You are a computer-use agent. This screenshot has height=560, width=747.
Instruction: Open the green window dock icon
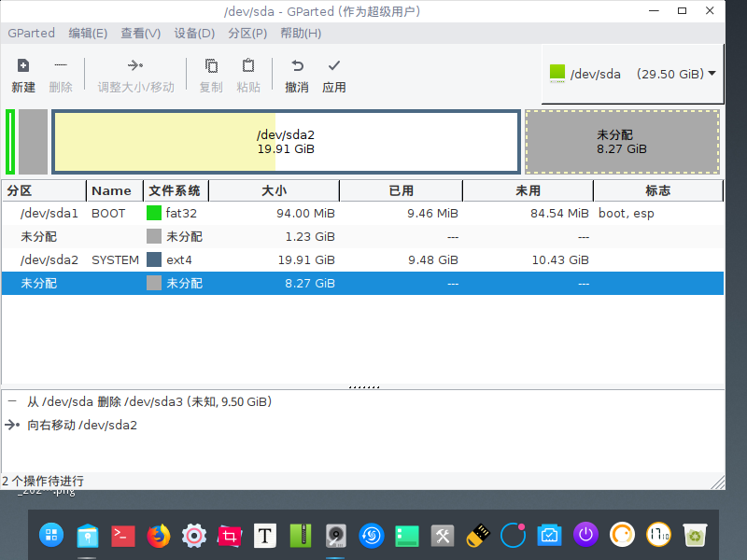pos(407,536)
